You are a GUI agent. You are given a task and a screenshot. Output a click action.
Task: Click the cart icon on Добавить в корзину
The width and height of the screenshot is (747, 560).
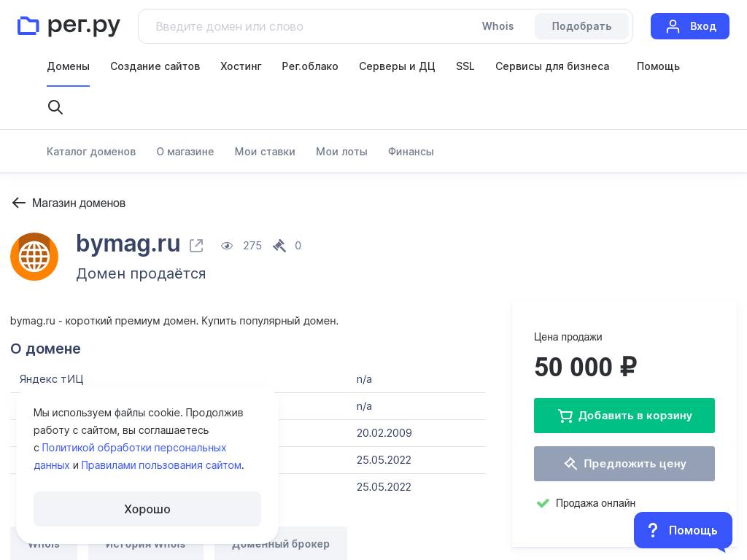click(x=566, y=416)
